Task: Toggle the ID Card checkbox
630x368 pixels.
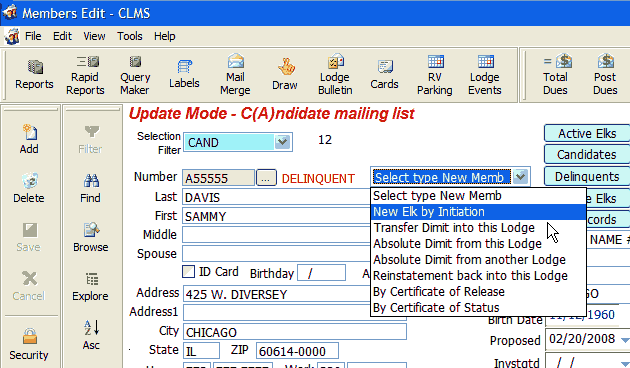Action: coord(188,272)
